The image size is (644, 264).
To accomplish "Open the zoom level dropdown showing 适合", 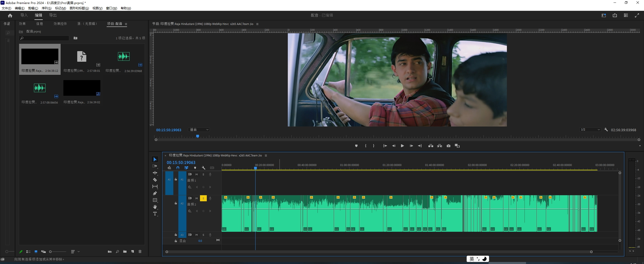I will pos(199,130).
